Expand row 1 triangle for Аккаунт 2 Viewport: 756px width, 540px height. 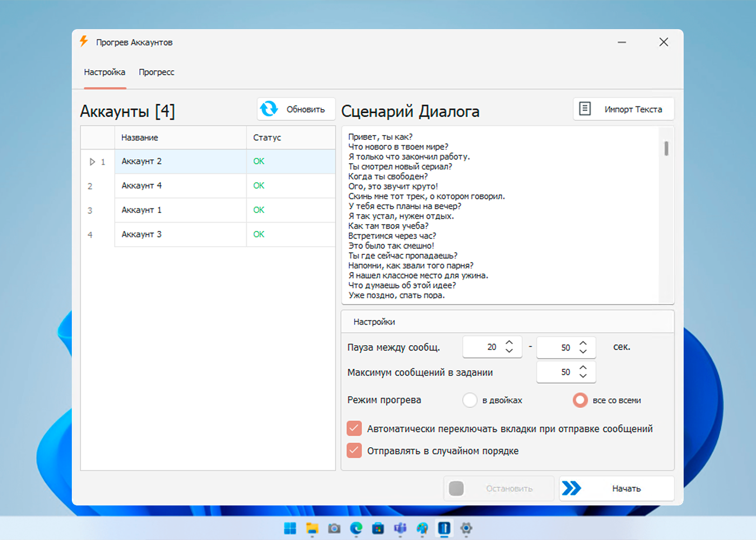point(92,161)
